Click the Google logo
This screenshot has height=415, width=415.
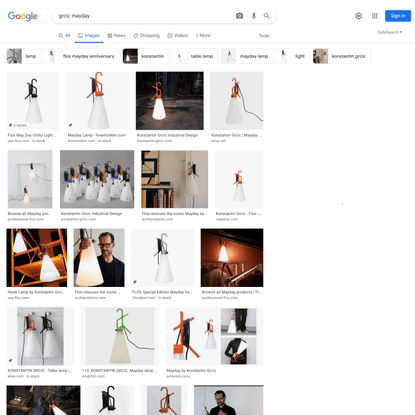click(22, 16)
